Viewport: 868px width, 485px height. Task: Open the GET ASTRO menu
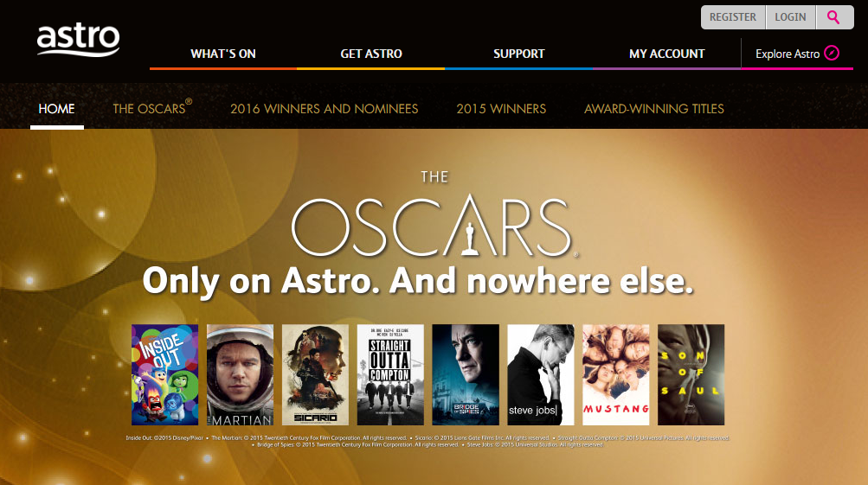371,54
